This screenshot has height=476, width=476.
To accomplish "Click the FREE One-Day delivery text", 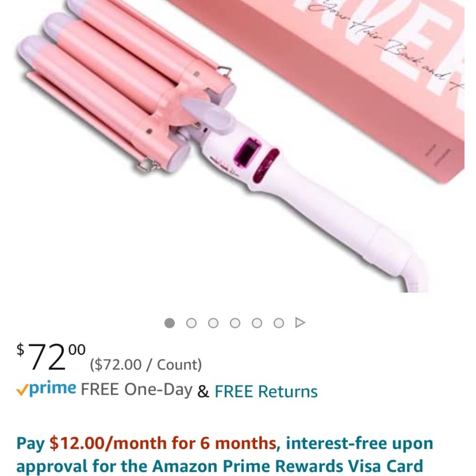I will point(137,389).
